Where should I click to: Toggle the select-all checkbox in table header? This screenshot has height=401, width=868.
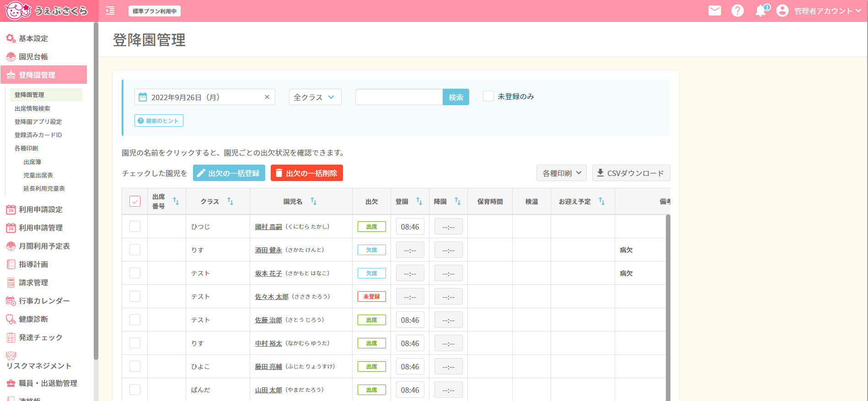(x=135, y=201)
